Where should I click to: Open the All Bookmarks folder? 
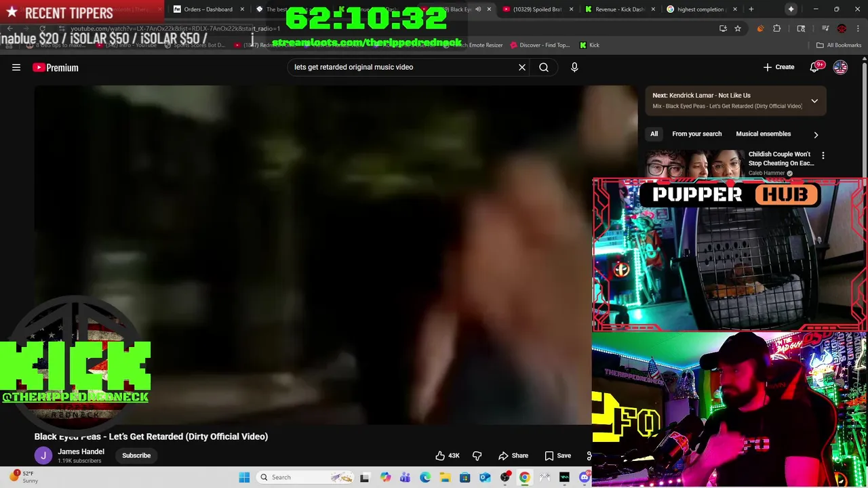pos(839,45)
